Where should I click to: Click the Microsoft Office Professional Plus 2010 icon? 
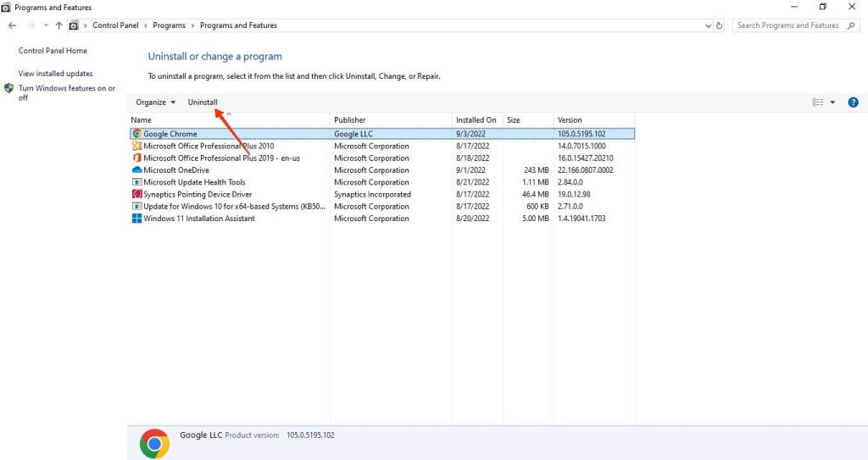(136, 147)
